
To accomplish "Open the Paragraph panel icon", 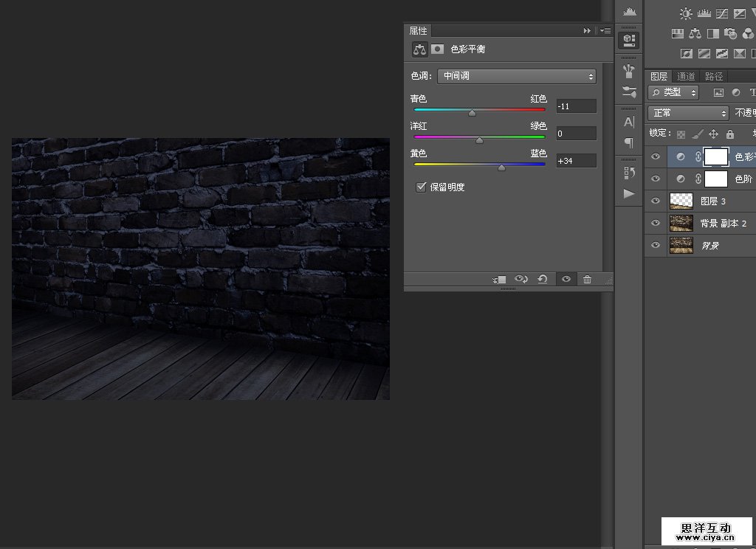I will (628, 142).
